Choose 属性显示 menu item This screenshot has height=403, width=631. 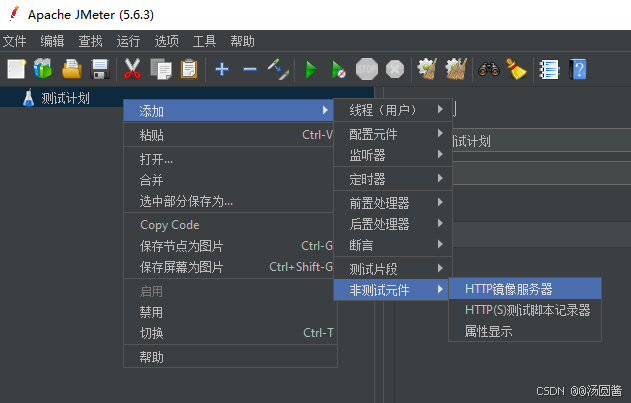pyautogui.click(x=525, y=331)
